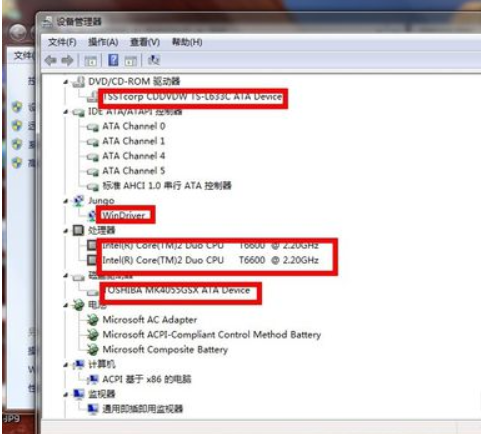Select Microsoft Composite Battery entry
Viewport: 481px width, 434px height.
coord(165,350)
